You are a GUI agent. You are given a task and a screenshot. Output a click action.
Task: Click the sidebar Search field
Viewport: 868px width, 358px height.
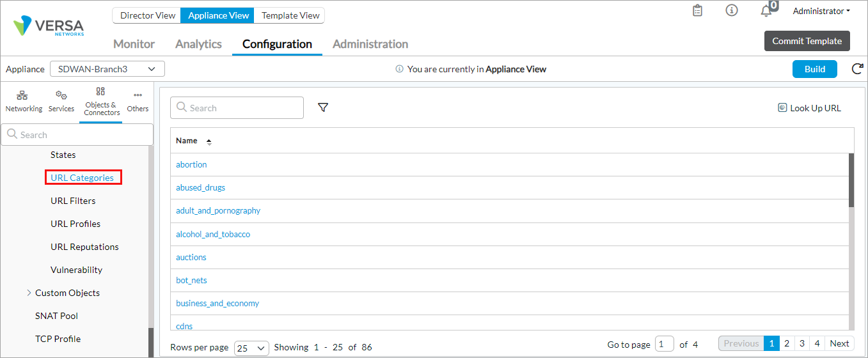tap(77, 135)
